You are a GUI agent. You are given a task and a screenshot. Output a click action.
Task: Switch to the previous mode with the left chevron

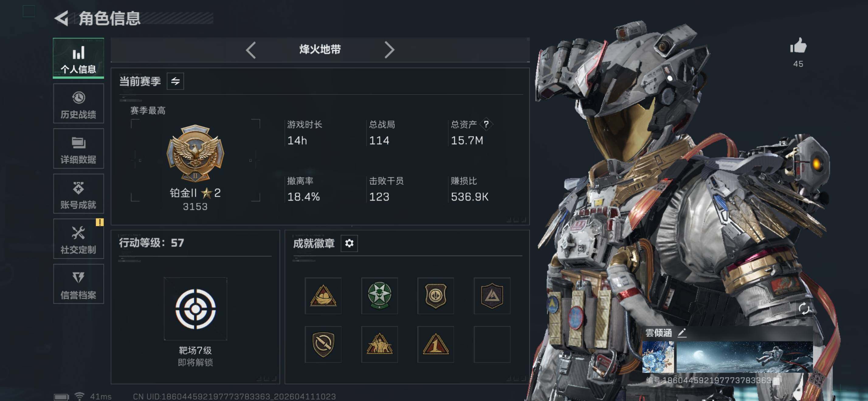[x=251, y=50]
